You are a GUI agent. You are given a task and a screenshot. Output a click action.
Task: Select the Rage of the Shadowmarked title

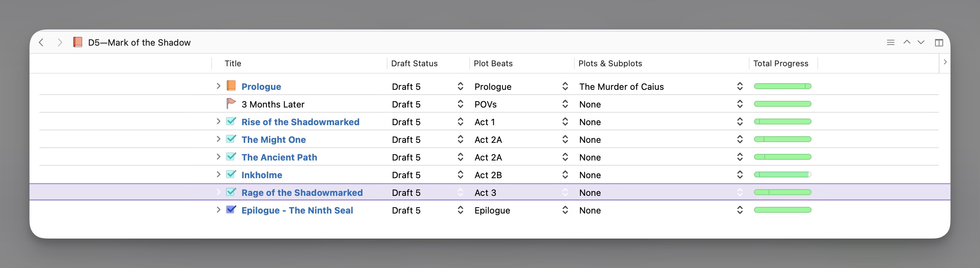[302, 193]
